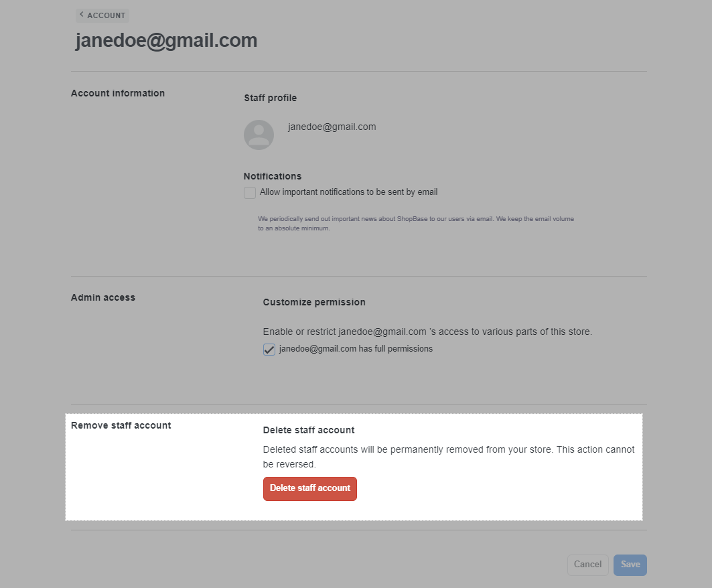
Task: Click the ShopBase email volume notice text
Action: point(416,224)
